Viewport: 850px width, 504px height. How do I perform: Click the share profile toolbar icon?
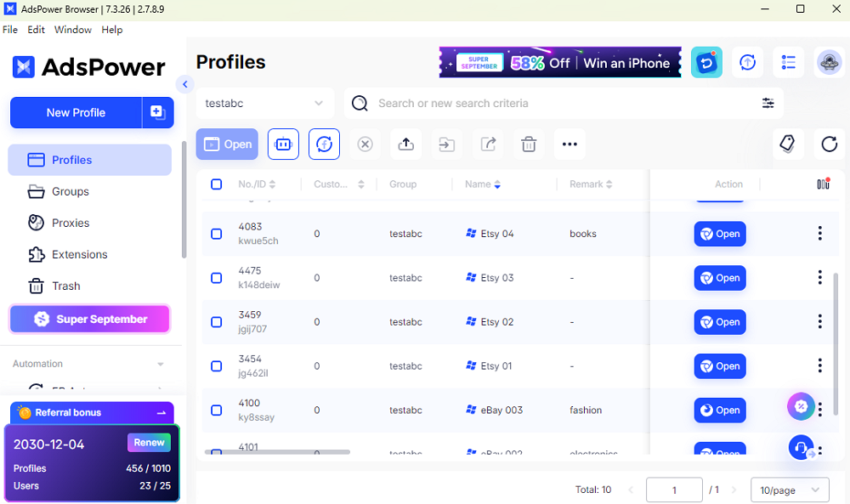[x=488, y=144]
